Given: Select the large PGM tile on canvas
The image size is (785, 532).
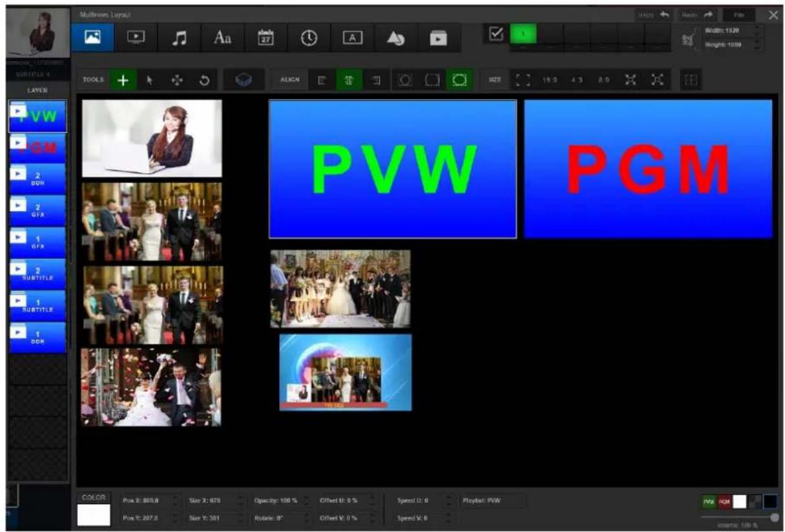Looking at the screenshot, I should [x=648, y=169].
